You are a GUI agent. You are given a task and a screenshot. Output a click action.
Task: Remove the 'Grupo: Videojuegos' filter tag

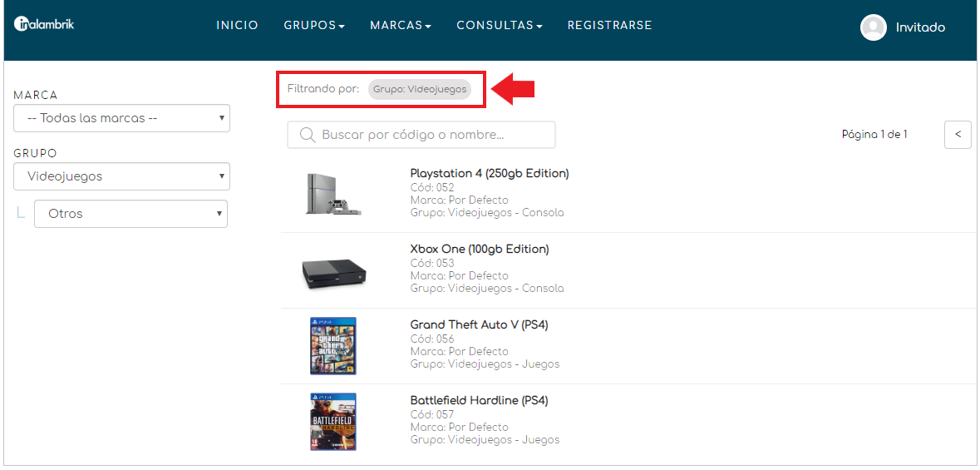[x=420, y=90]
